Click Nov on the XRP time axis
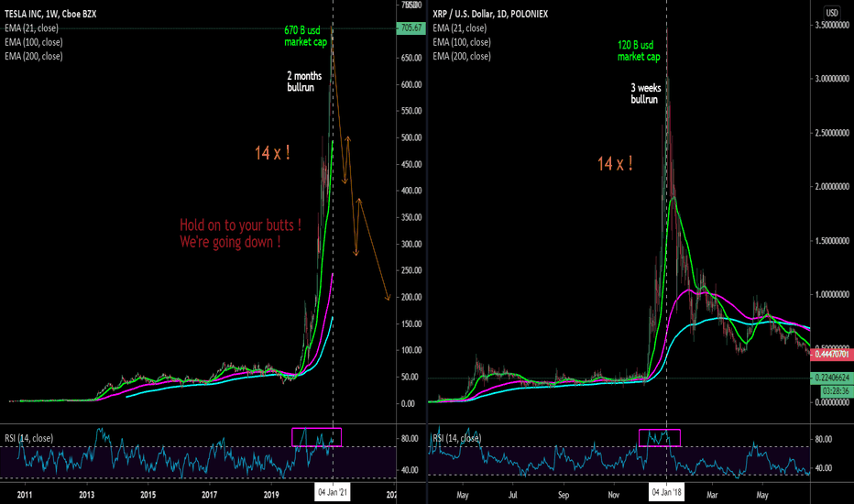 click(x=614, y=495)
